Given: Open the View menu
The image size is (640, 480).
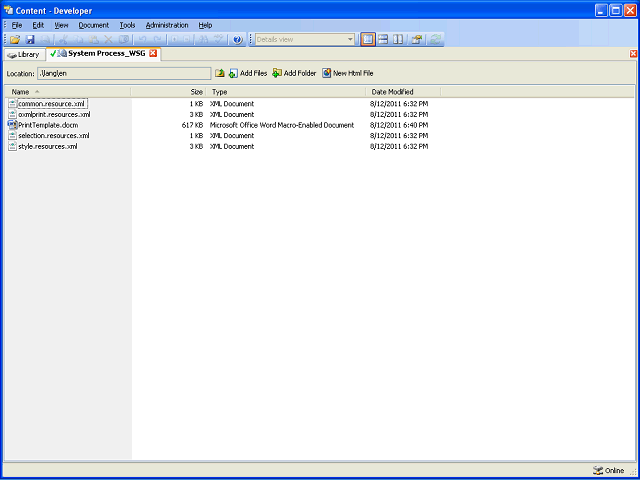Looking at the screenshot, I should pos(61,25).
